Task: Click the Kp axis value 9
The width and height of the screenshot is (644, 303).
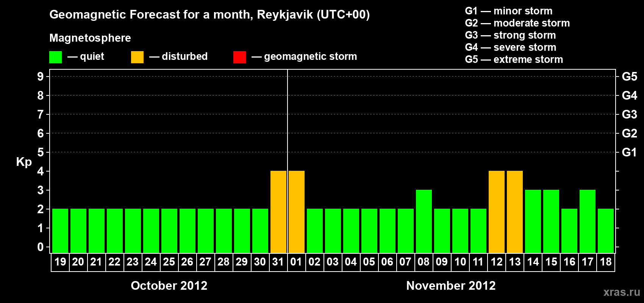Action: click(x=41, y=77)
